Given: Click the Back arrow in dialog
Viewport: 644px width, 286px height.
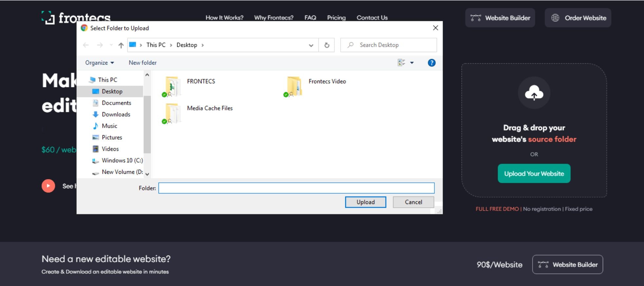Looking at the screenshot, I should click(86, 45).
